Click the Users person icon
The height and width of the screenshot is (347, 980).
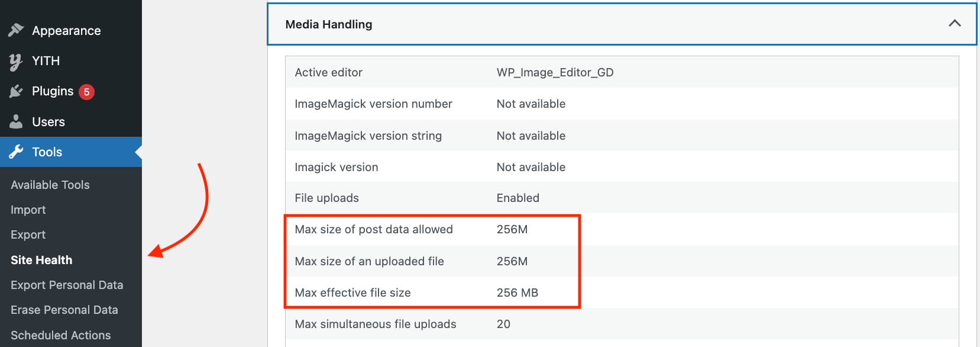point(16,121)
